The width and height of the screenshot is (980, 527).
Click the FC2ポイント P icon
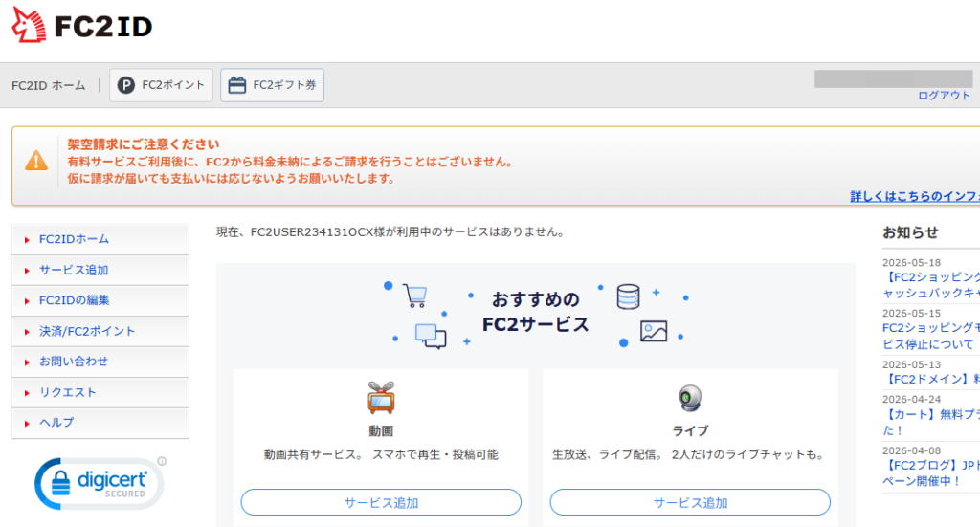click(x=125, y=85)
